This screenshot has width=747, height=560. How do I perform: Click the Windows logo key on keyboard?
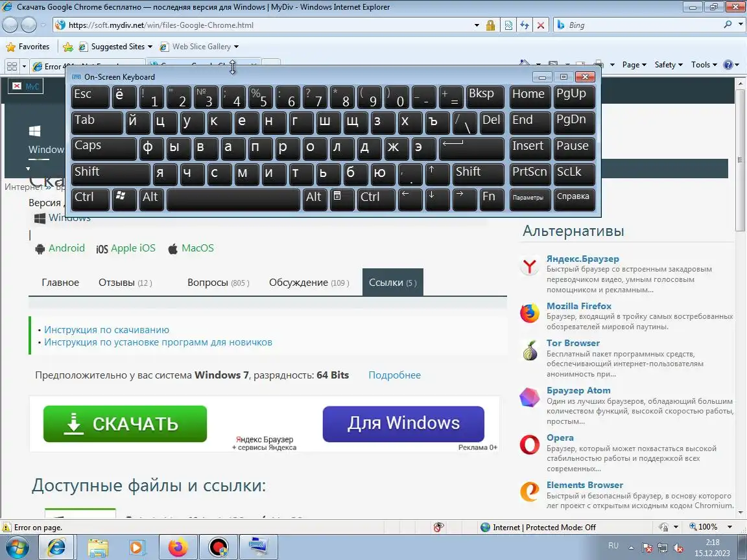pyautogui.click(x=124, y=199)
